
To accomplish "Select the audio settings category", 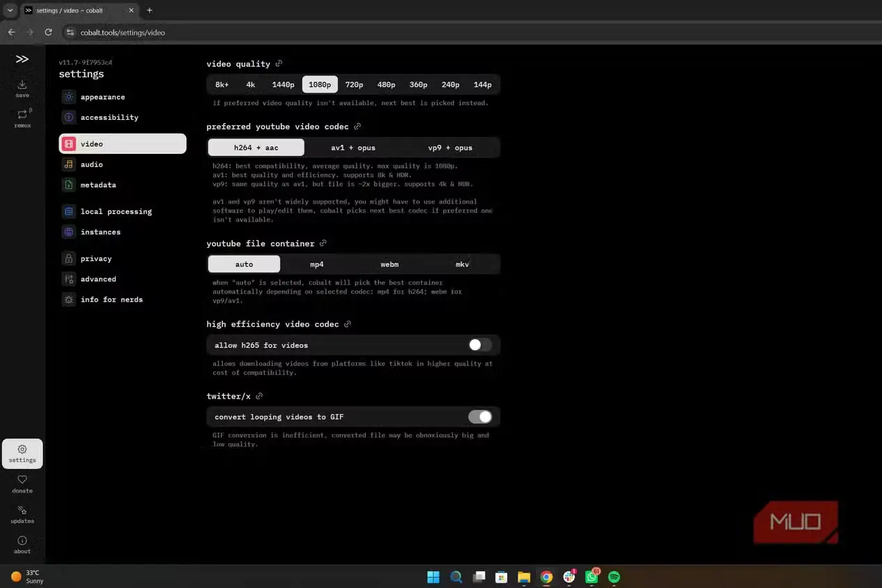I will [123, 164].
